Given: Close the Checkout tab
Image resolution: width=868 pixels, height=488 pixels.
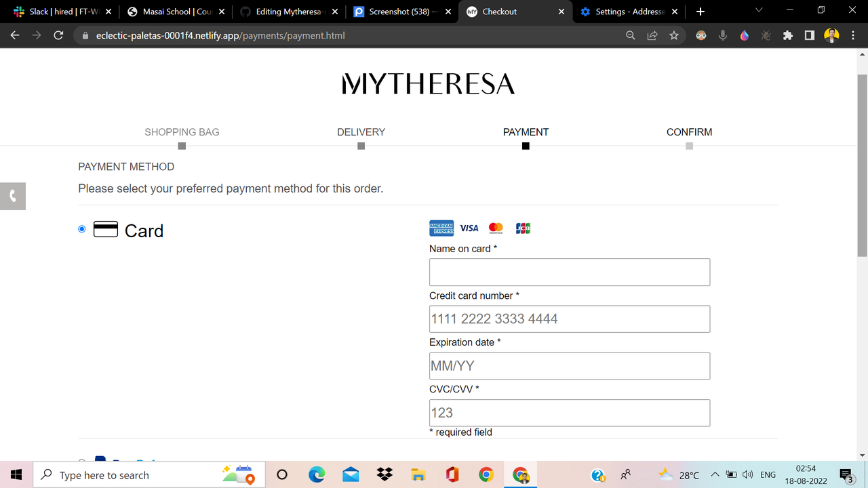Looking at the screenshot, I should tap(561, 12).
